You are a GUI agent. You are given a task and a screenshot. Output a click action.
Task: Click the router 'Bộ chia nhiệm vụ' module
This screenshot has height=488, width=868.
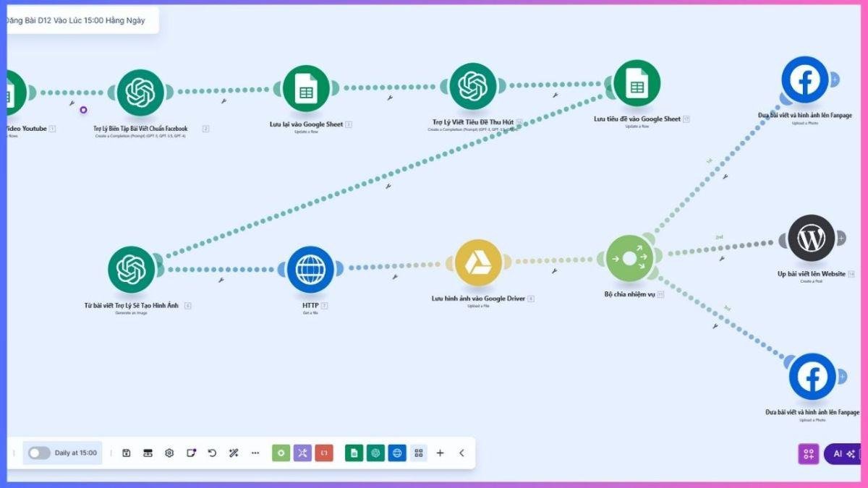coord(629,258)
